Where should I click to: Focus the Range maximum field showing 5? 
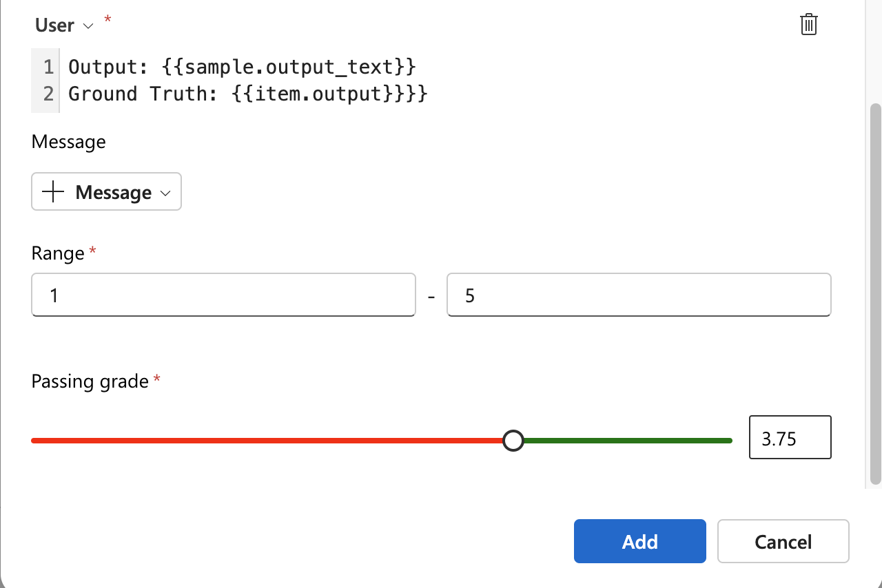(x=639, y=295)
